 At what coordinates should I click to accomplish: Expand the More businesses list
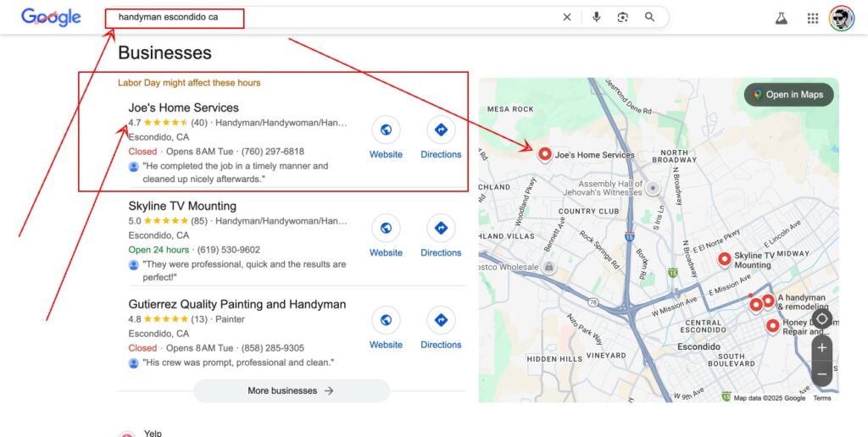[x=291, y=390]
